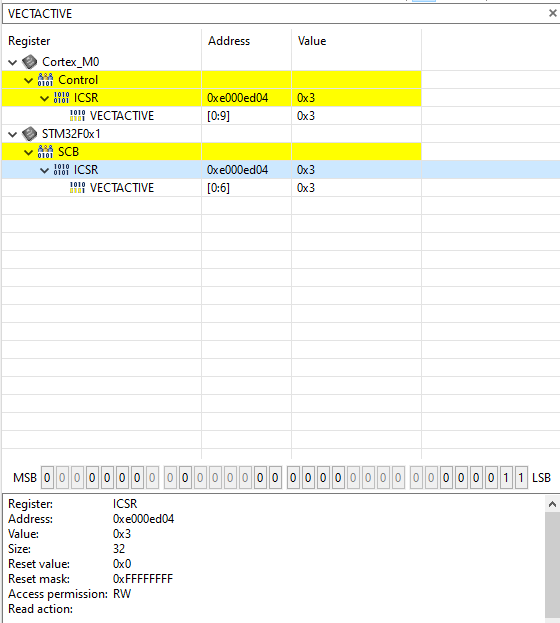Collapse the Cortex_M0 tree node
560x623 pixels.
coord(13,62)
